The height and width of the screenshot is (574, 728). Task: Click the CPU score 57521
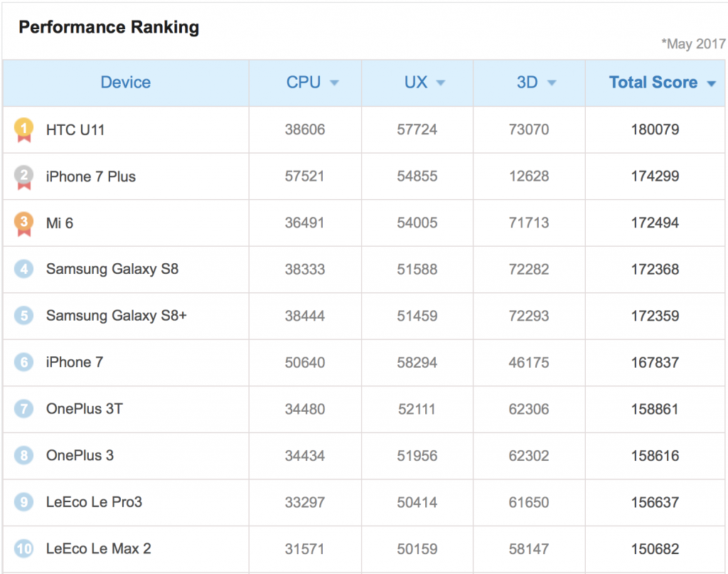304,176
